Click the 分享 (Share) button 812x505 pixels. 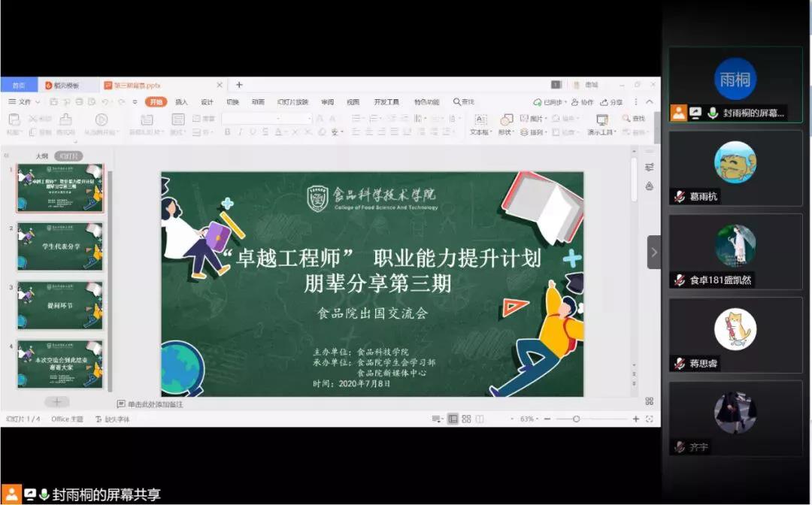click(611, 101)
